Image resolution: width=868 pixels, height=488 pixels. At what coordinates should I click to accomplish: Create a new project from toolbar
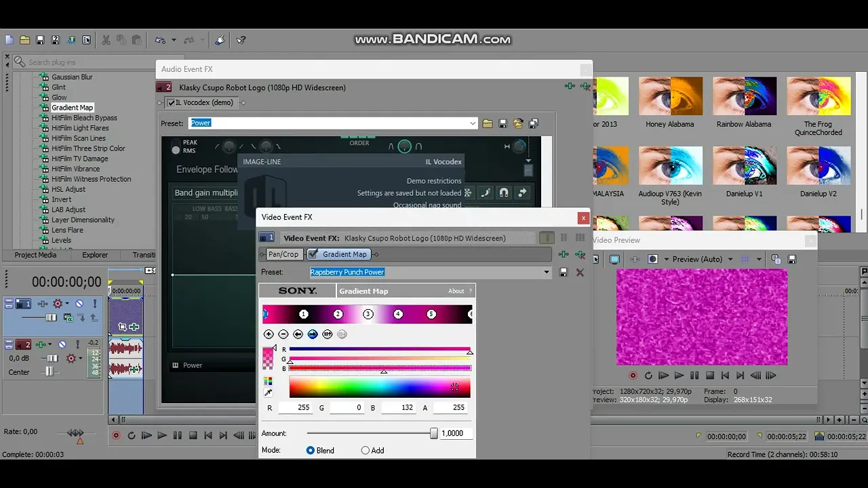point(9,40)
